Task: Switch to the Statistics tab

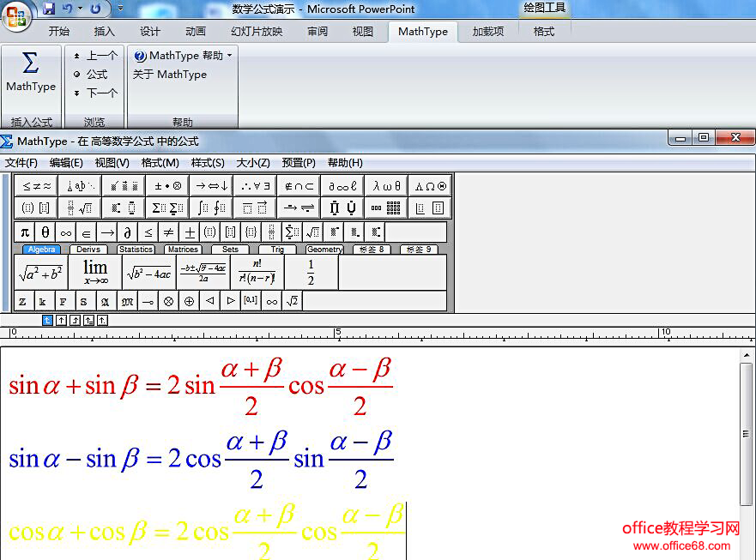Action: point(136,249)
